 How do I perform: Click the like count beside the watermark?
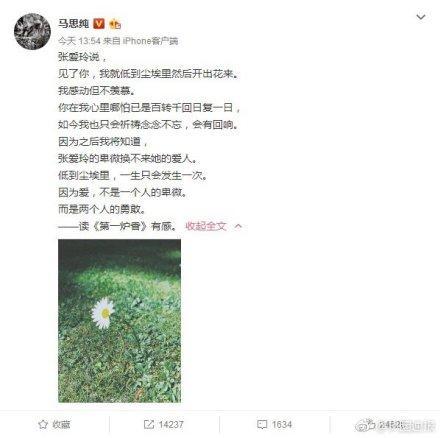coord(392,425)
